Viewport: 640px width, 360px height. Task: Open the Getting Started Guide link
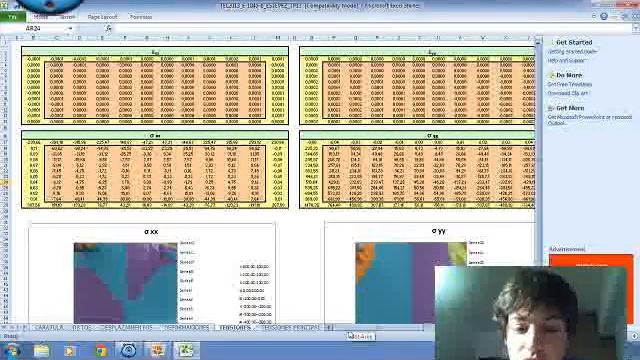click(x=572, y=52)
